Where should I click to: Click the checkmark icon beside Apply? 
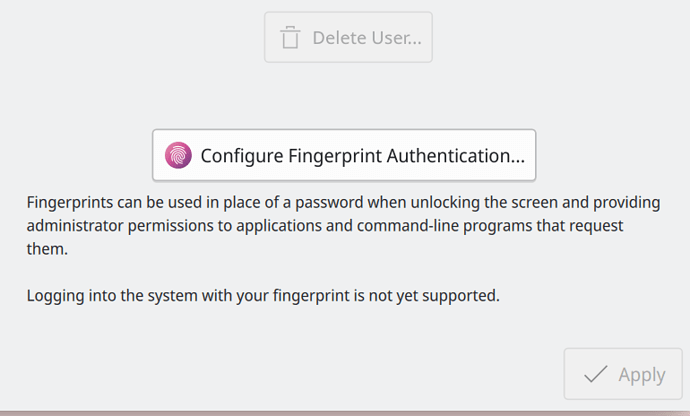595,374
